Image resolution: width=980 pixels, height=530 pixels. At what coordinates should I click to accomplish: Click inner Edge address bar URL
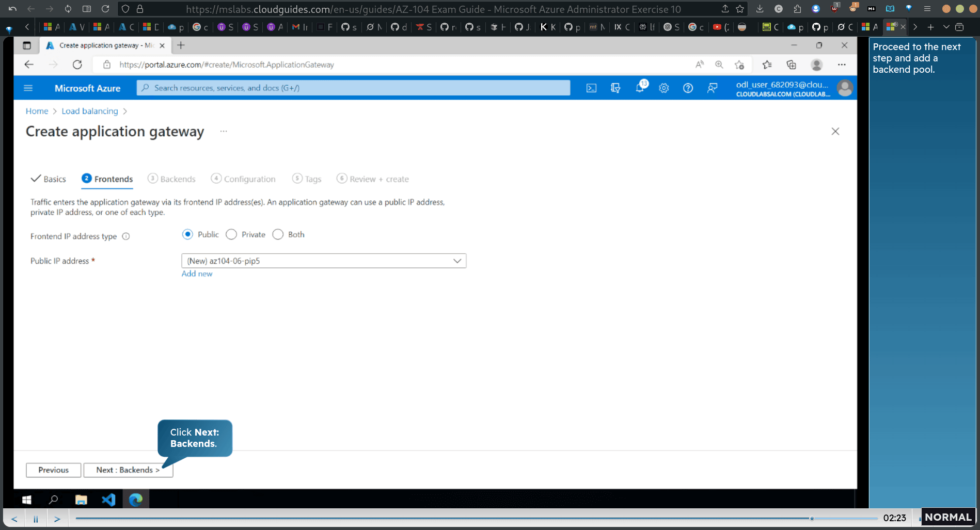[227, 65]
